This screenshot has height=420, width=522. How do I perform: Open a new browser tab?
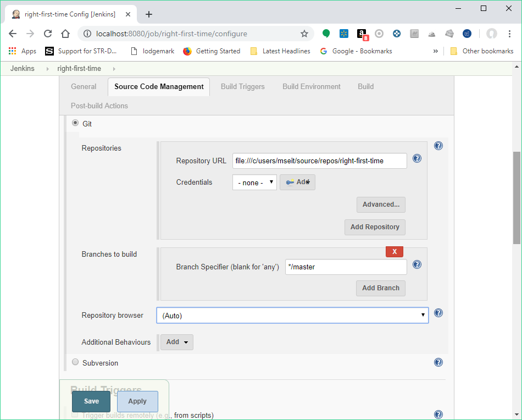pos(149,14)
